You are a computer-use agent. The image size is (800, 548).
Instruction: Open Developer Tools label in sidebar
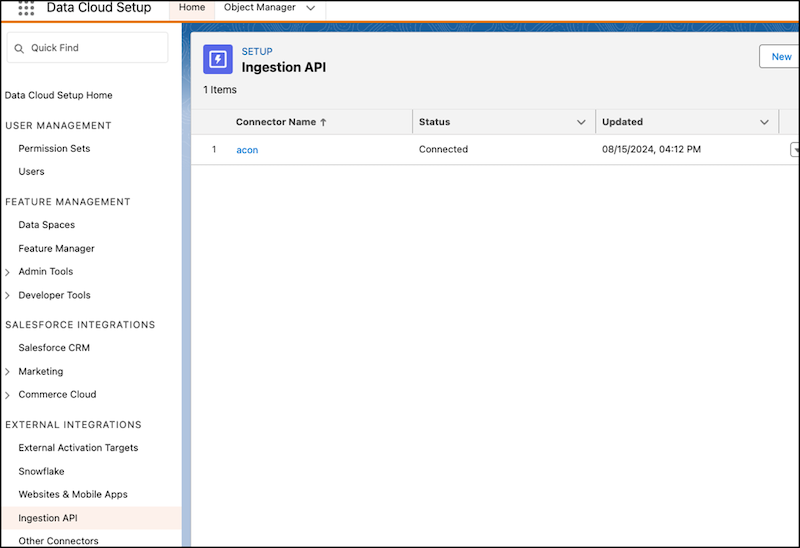click(54, 295)
